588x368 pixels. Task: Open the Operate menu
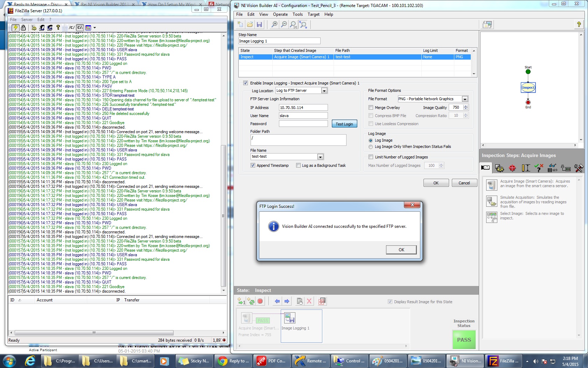[x=280, y=14]
